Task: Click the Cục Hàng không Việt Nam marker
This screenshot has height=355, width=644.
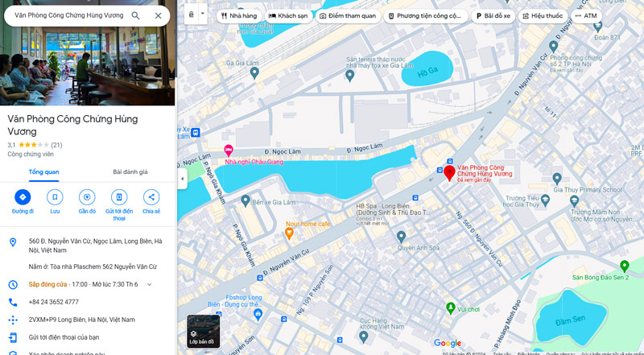Action: point(364,336)
